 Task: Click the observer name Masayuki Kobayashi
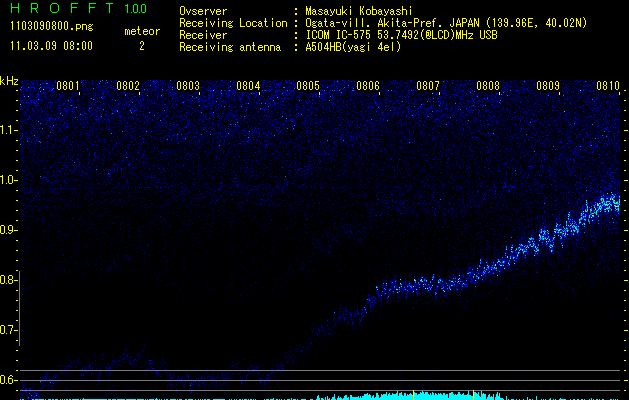[359, 11]
